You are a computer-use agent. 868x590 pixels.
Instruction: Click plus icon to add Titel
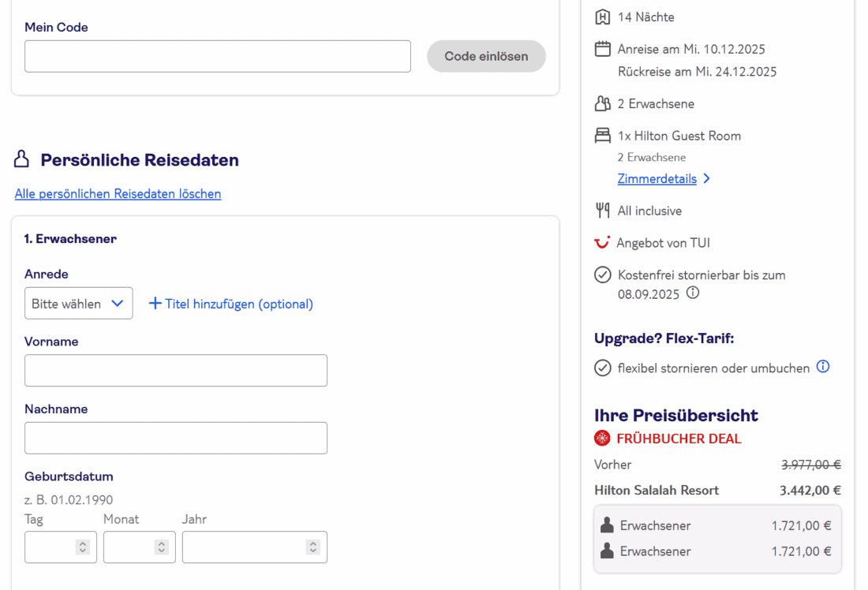pos(155,304)
